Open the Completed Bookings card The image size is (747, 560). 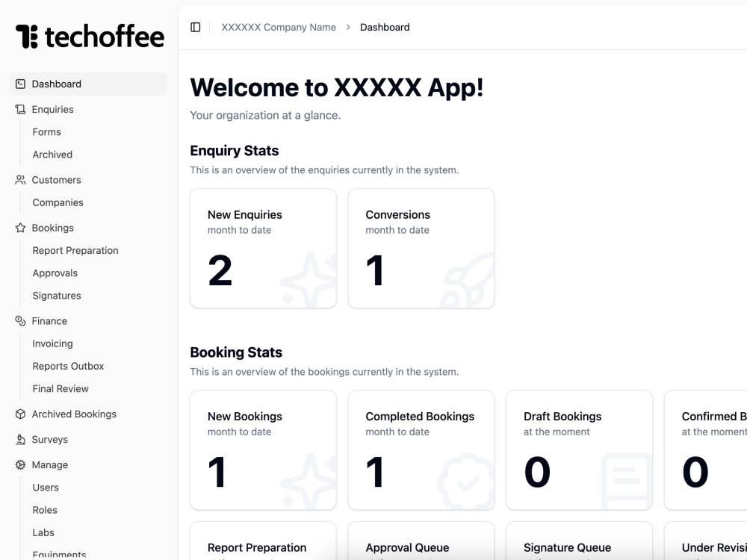[421, 450]
